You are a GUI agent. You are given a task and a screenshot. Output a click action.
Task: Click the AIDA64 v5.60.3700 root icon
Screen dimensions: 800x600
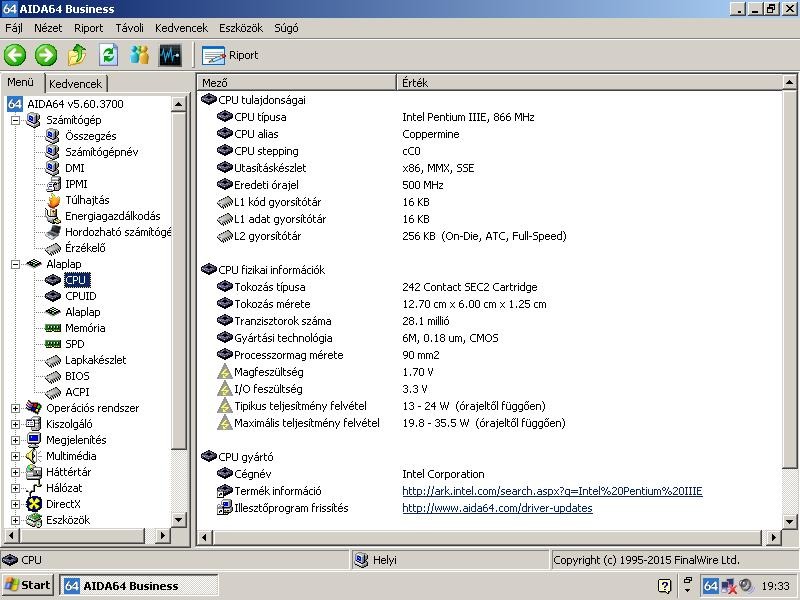click(x=15, y=104)
